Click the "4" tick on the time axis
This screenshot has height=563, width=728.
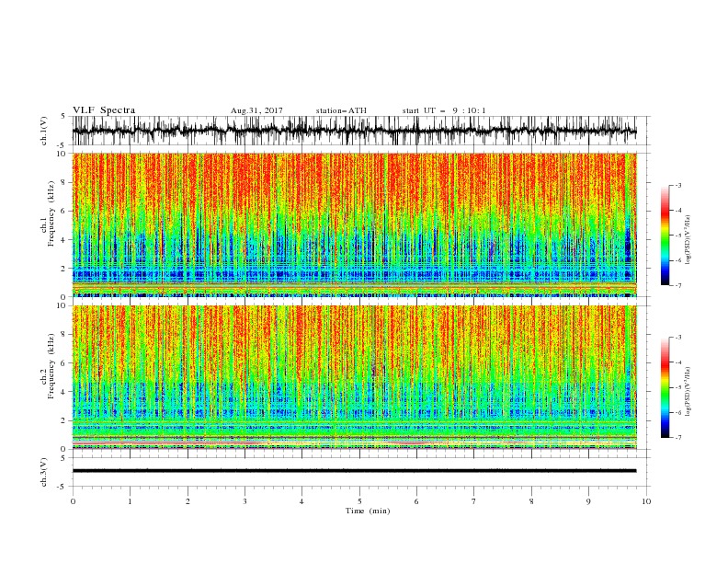pyautogui.click(x=301, y=501)
